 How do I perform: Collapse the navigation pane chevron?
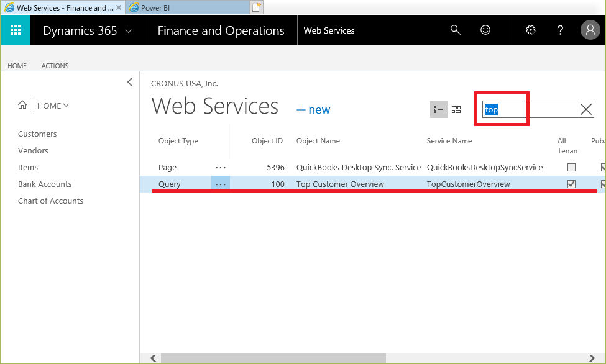coord(130,82)
